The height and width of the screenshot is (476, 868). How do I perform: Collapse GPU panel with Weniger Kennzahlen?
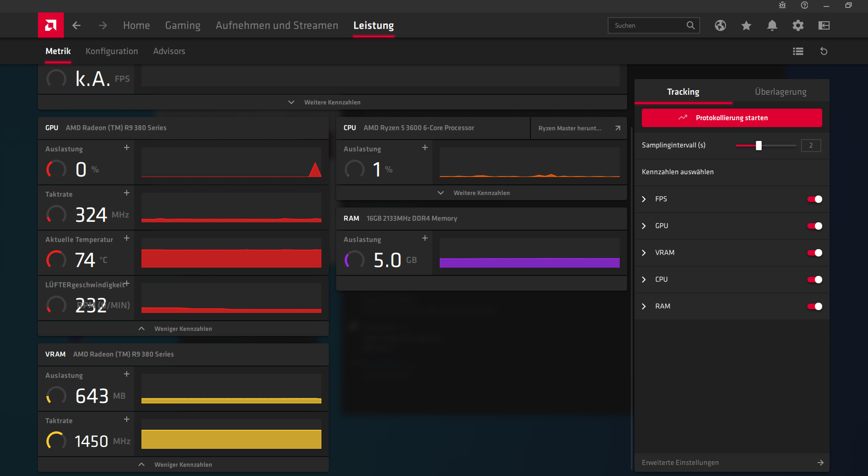click(183, 329)
